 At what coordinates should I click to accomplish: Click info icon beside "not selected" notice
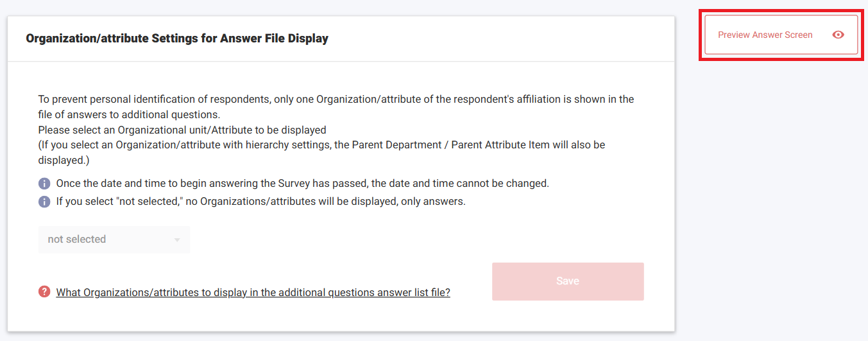coord(44,202)
